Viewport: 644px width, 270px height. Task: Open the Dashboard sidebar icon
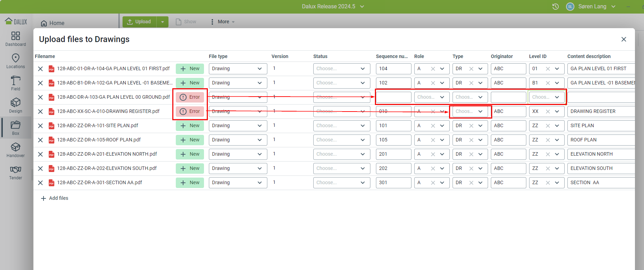(16, 39)
